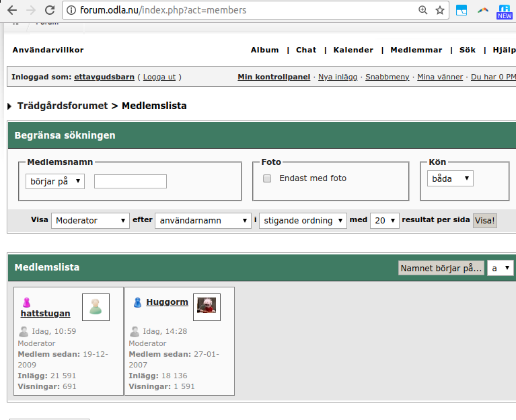Open the Kön 'båda' dropdown
This screenshot has width=516, height=420.
(x=450, y=178)
